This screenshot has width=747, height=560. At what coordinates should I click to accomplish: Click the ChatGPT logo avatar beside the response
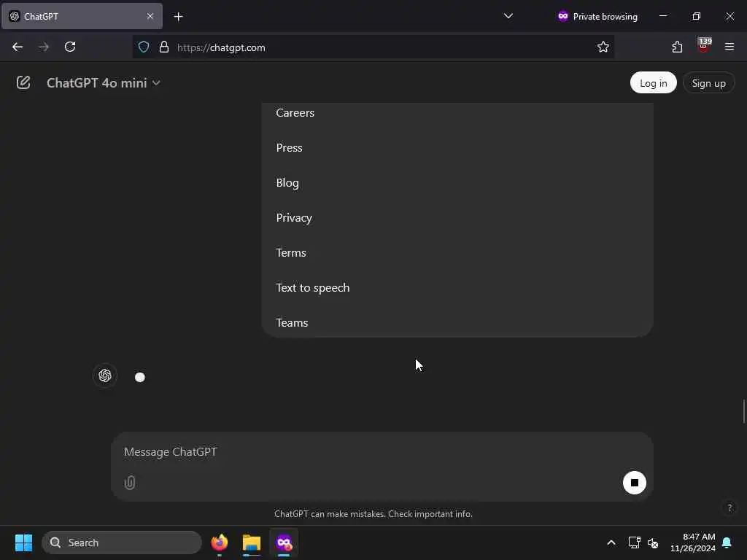pos(105,376)
